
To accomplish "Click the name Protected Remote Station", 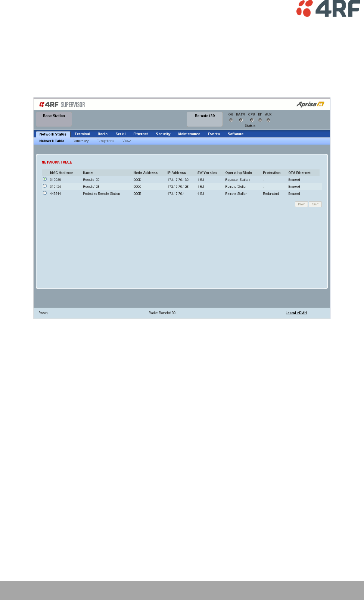I will pos(102,194).
